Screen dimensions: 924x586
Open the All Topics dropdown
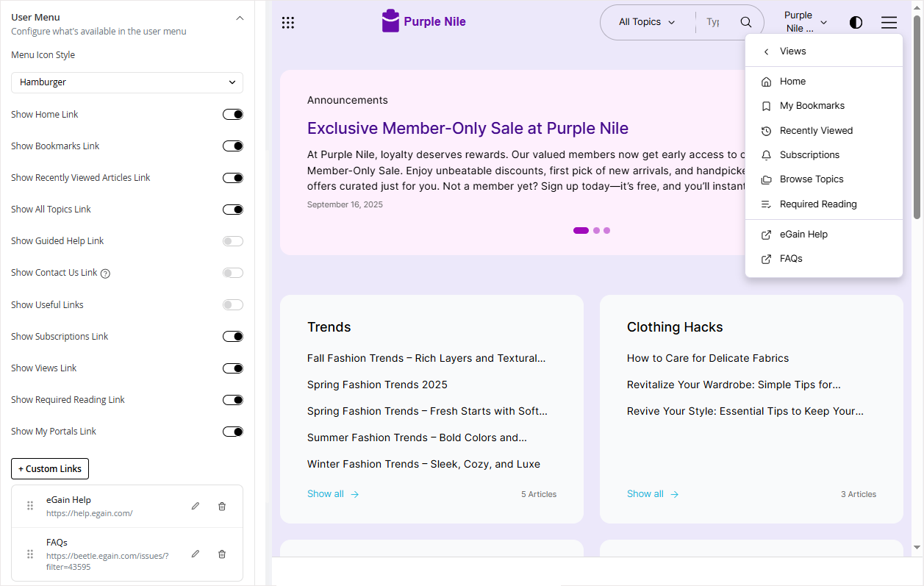point(646,22)
